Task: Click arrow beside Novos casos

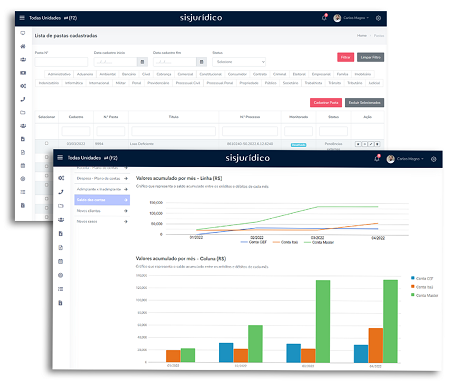Action: [126, 221]
